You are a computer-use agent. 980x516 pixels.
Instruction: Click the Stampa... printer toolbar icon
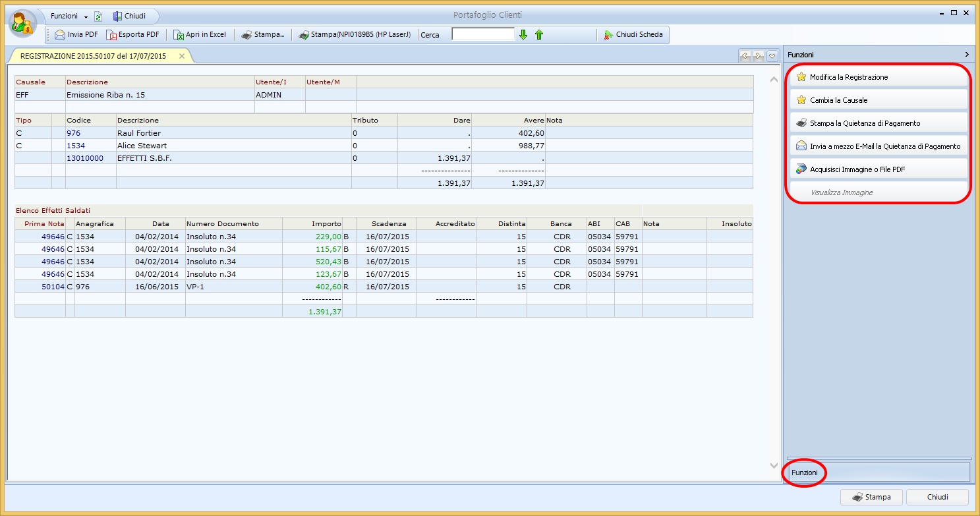click(246, 35)
